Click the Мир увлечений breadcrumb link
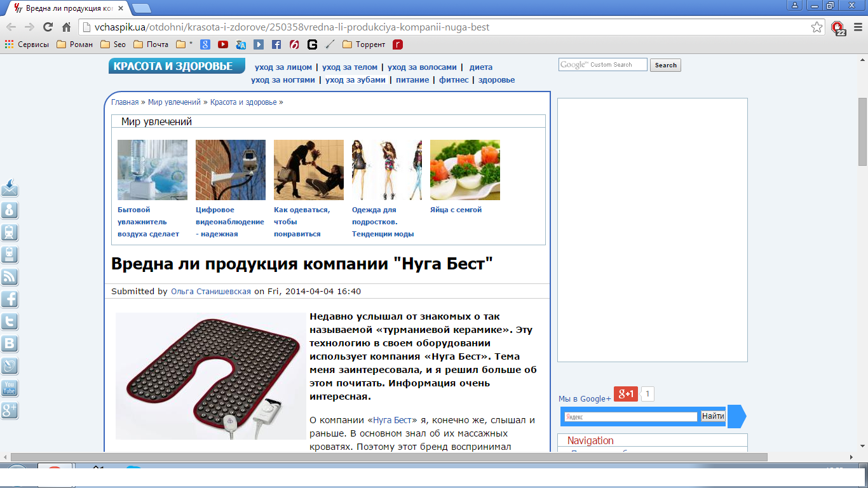Viewport: 868px width, 488px height. tap(174, 102)
